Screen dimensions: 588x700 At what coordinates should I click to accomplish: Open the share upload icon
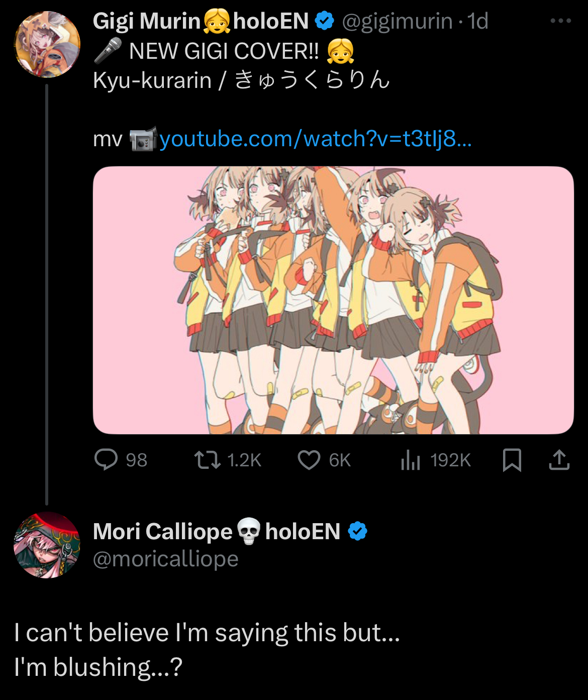click(559, 459)
